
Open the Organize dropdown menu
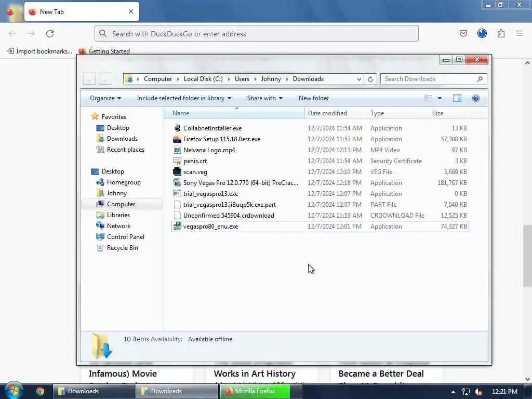click(105, 98)
